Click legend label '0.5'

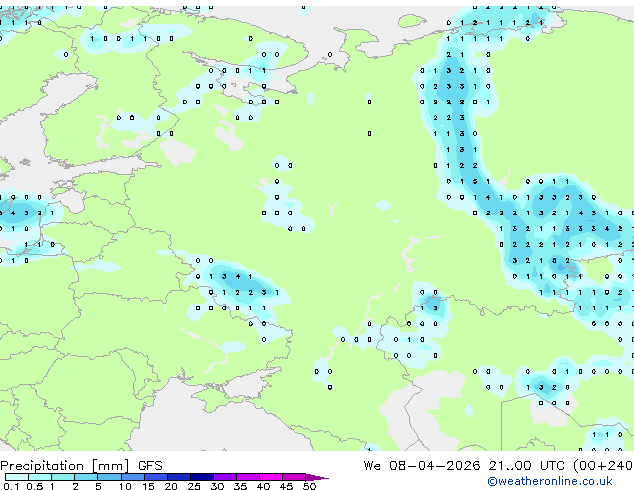coord(34,486)
